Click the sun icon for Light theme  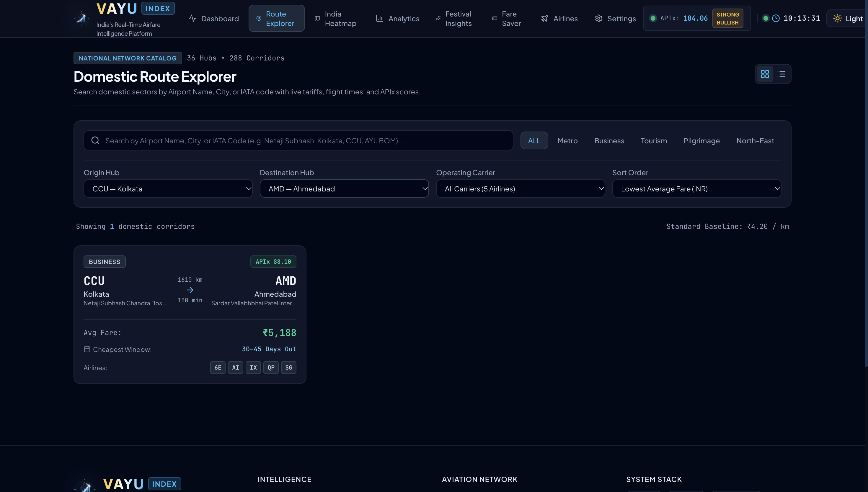coord(838,18)
